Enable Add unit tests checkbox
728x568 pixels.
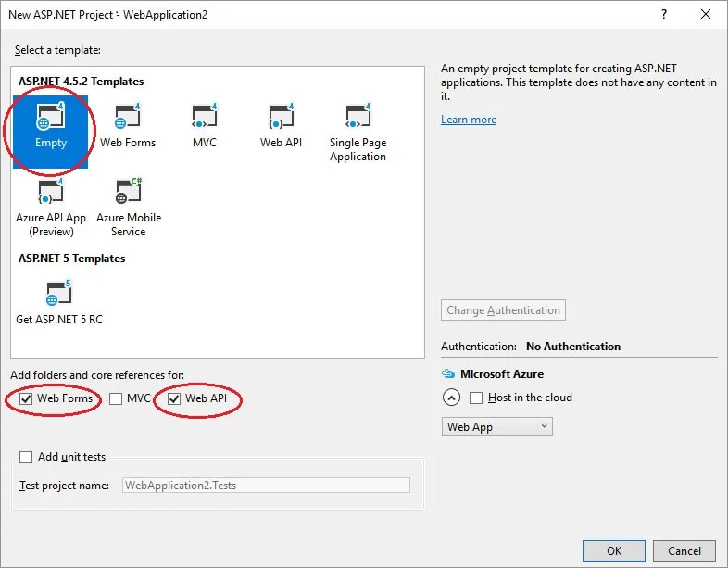[26, 457]
